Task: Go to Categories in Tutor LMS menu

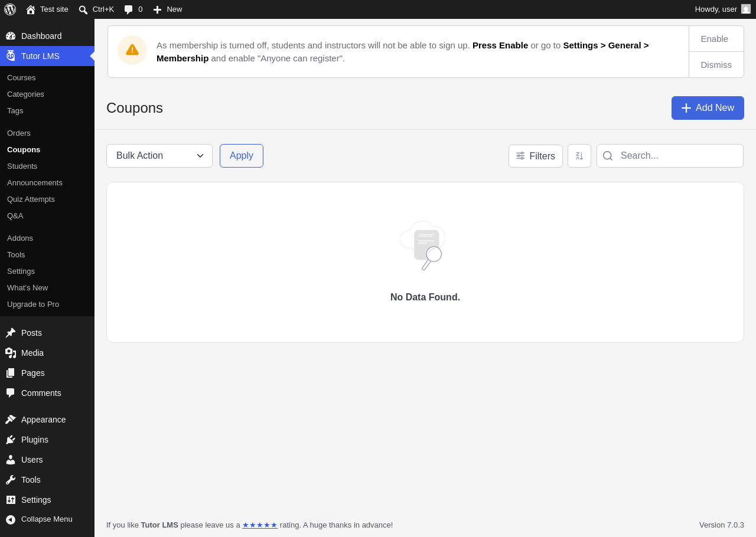Action: [x=25, y=94]
